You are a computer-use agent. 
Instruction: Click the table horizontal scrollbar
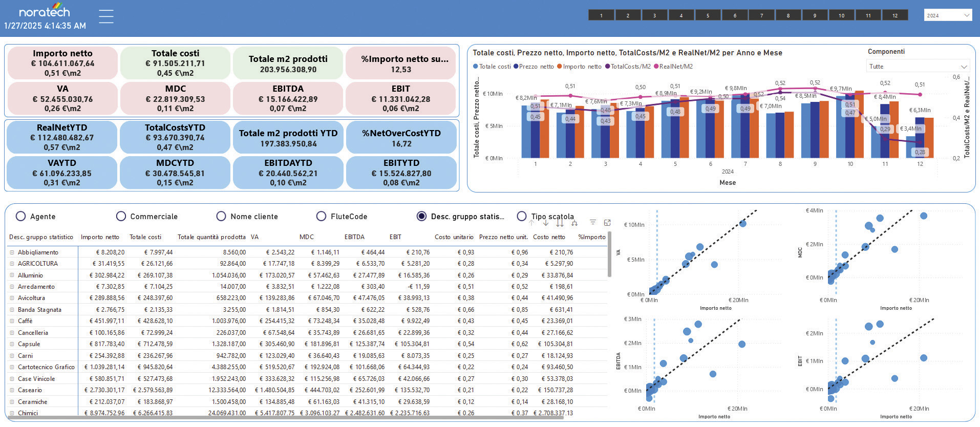point(286,418)
